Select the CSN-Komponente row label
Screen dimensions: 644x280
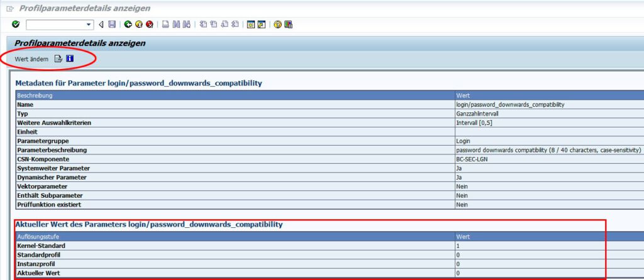[43, 159]
